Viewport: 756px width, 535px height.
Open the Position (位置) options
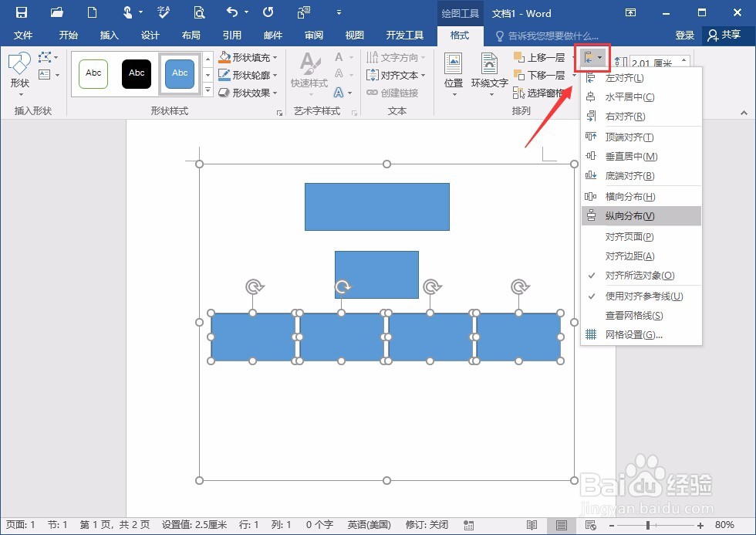(454, 74)
